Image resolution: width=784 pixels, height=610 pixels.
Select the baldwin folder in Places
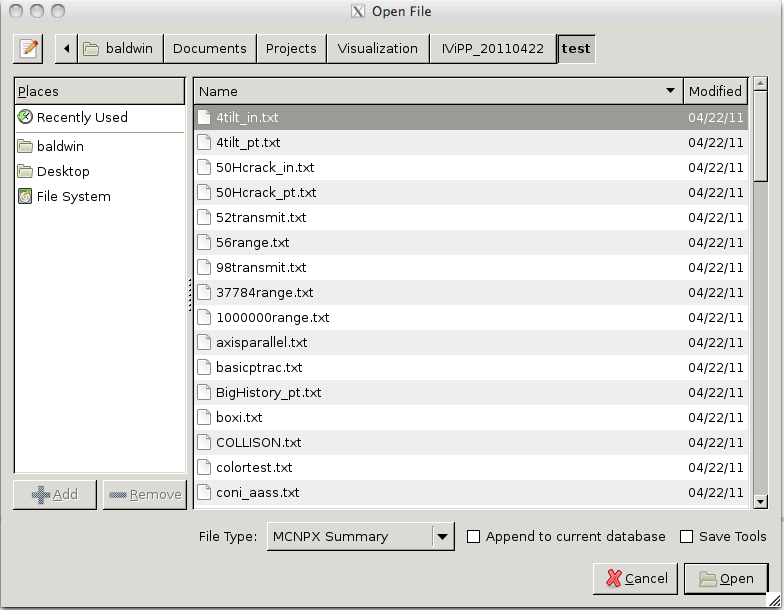coord(100,146)
